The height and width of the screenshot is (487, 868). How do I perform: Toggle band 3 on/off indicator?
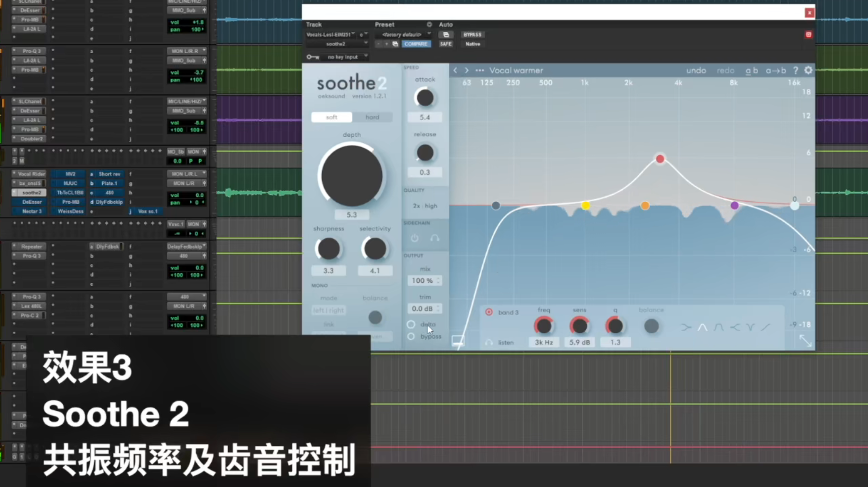point(489,312)
